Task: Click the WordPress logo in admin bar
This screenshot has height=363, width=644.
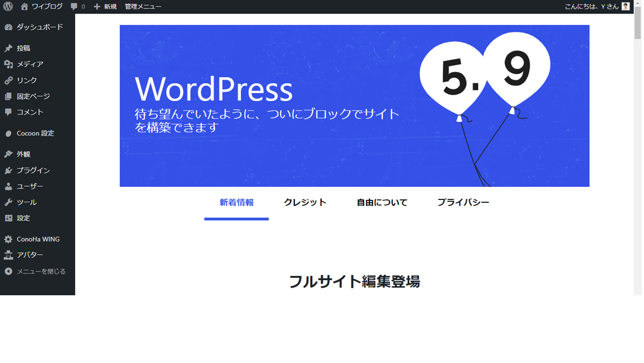Action: [8, 7]
